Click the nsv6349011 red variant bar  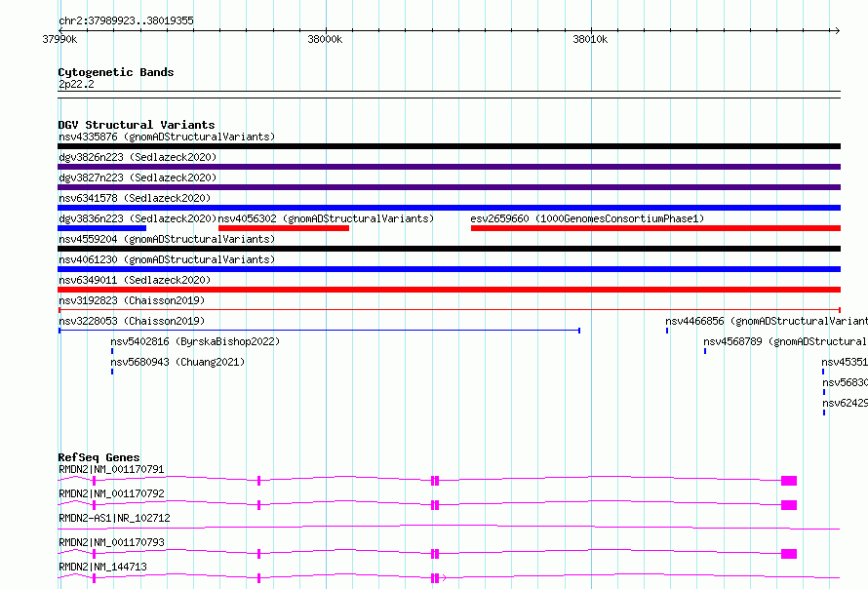449,290
